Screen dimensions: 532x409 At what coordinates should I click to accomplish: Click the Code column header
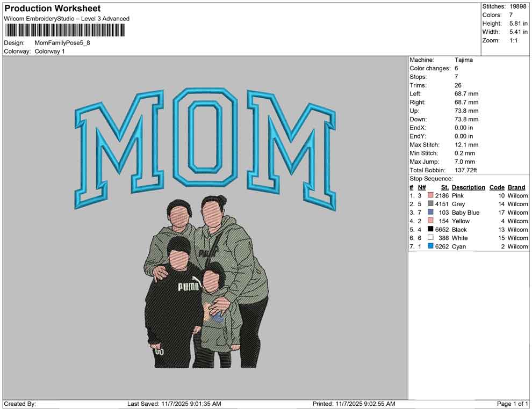point(497,187)
